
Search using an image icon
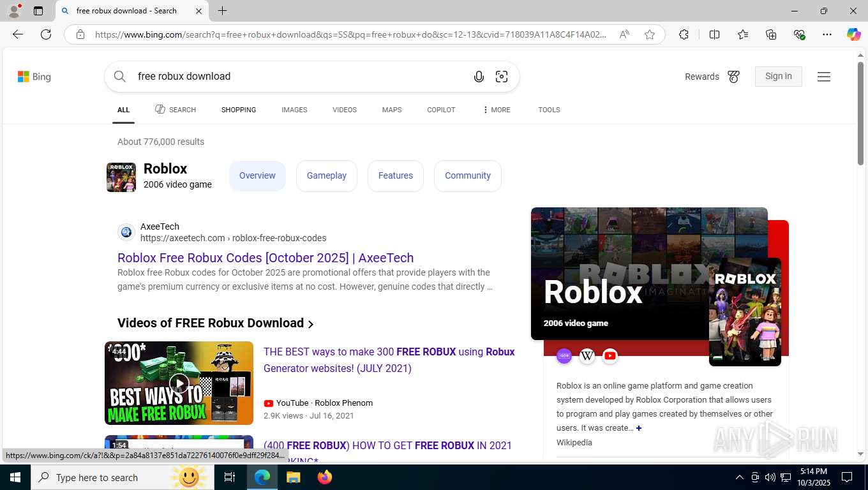[x=502, y=77]
